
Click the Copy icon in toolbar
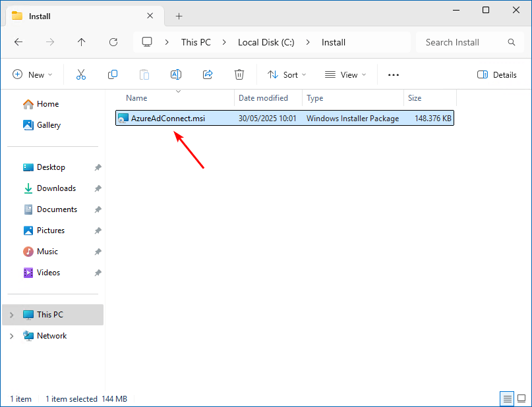(x=113, y=75)
